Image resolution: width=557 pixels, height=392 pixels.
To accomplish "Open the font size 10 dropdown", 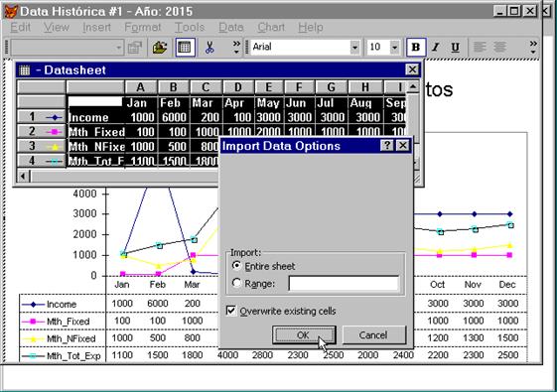I will coord(394,48).
